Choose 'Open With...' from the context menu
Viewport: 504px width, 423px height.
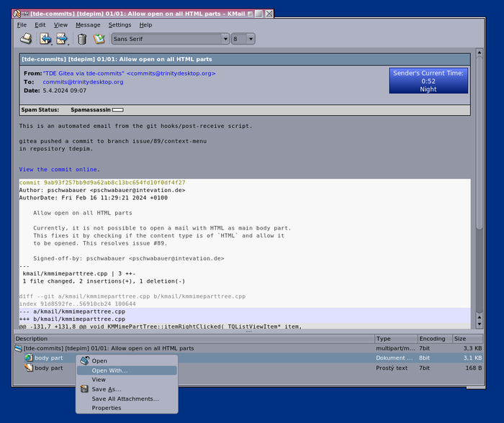pos(109,370)
